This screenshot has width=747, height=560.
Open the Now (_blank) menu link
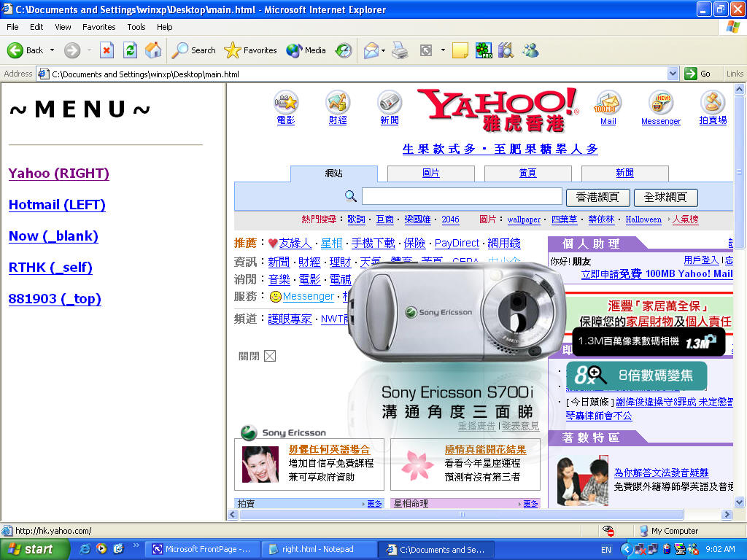pyautogui.click(x=53, y=236)
